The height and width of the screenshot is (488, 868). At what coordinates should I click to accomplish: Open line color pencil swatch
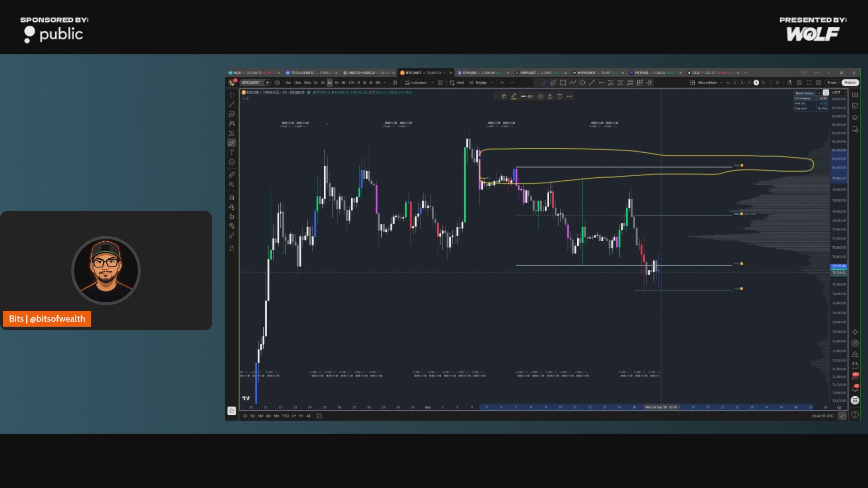coord(514,96)
